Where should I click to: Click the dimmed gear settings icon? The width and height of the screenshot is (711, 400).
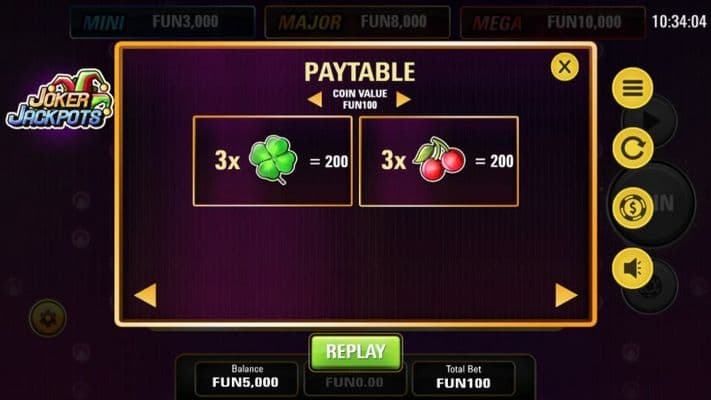click(x=48, y=318)
